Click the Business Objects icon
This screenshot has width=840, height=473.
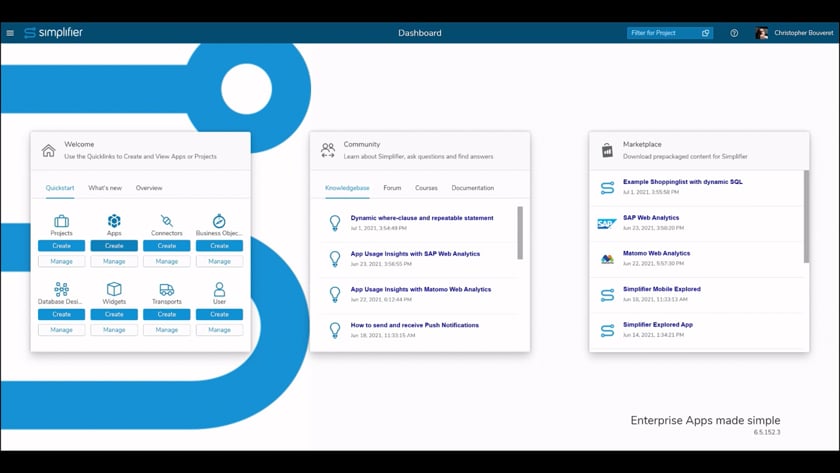point(219,221)
